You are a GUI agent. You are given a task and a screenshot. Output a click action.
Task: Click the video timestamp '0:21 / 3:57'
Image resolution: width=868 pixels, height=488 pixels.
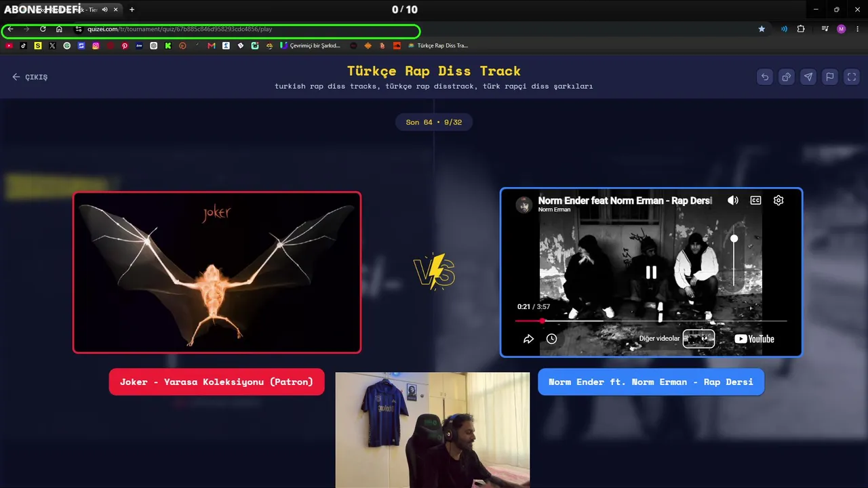pos(534,307)
